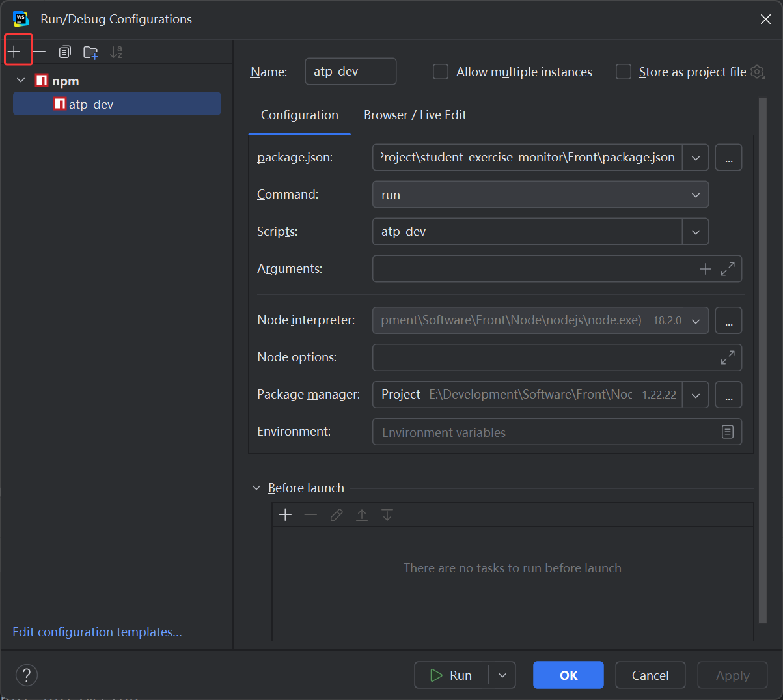The height and width of the screenshot is (700, 783).
Task: Collapse the Before launch section
Action: [x=256, y=488]
